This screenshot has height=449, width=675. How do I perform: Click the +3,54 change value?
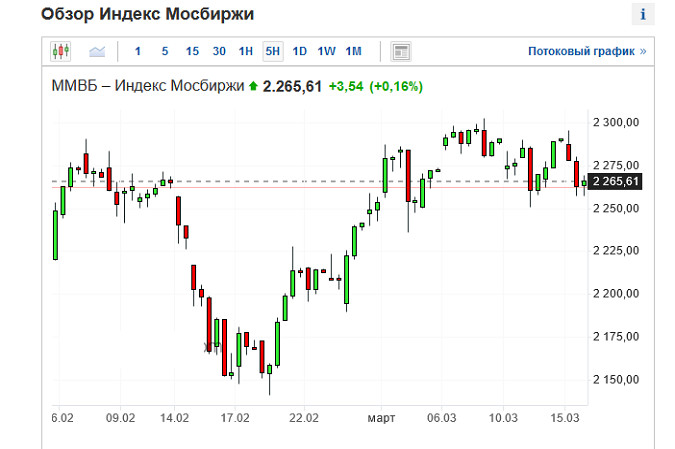(346, 87)
